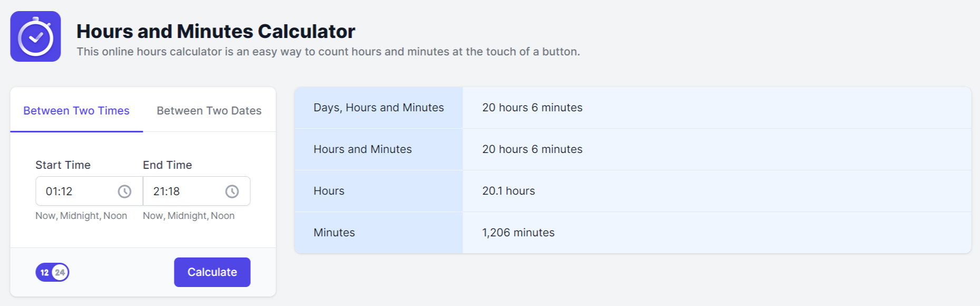This screenshot has width=980, height=306.
Task: Click the 20.1 hours result value
Action: coord(508,191)
